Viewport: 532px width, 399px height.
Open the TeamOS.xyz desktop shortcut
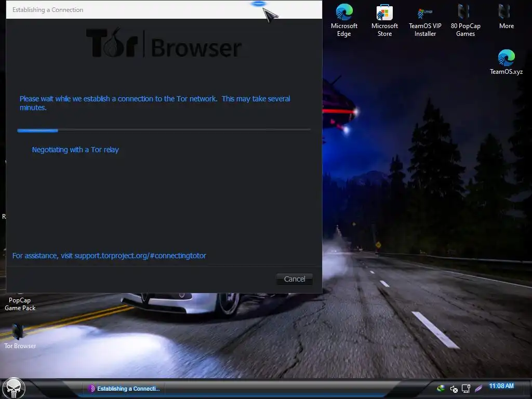[x=506, y=62]
